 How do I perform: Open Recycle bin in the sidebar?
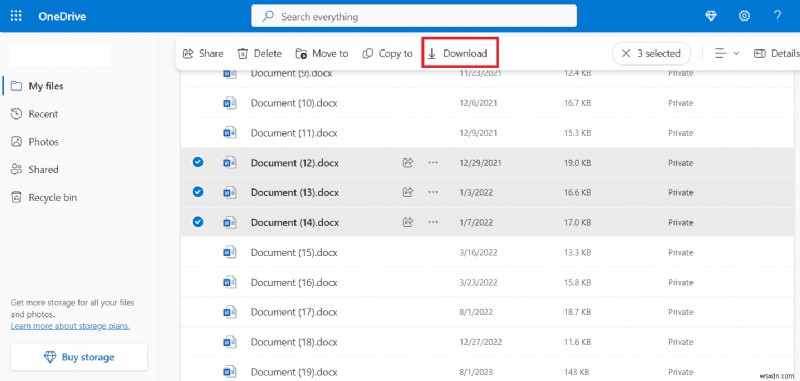tap(44, 197)
